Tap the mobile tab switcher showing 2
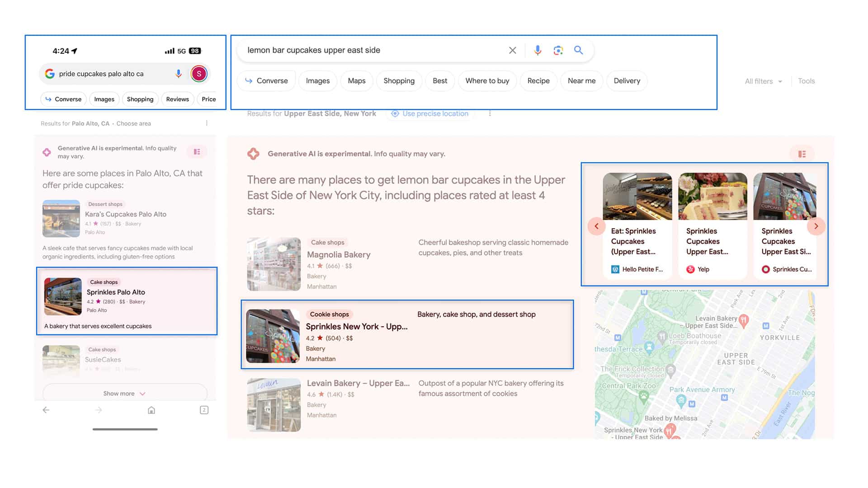 coord(204,410)
